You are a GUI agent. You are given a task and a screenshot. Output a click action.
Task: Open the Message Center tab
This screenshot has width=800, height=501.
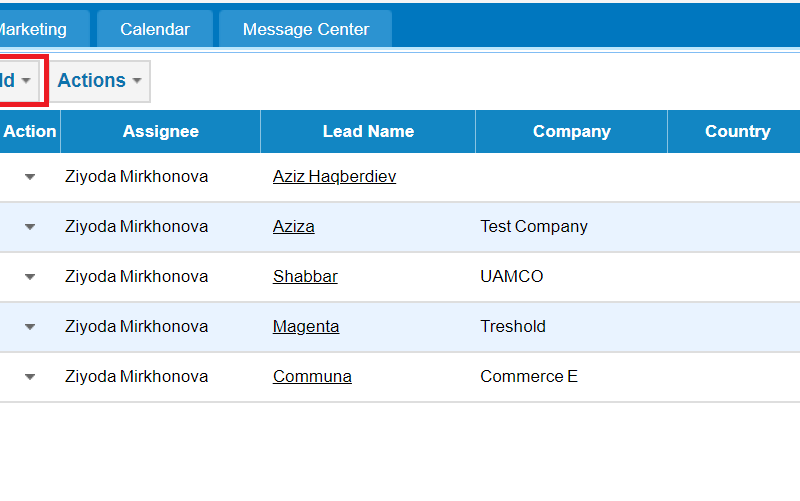point(306,29)
